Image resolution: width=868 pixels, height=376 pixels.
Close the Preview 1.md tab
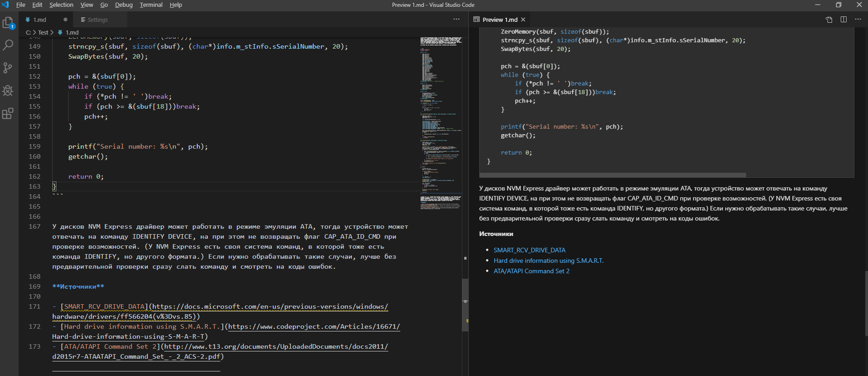point(523,20)
